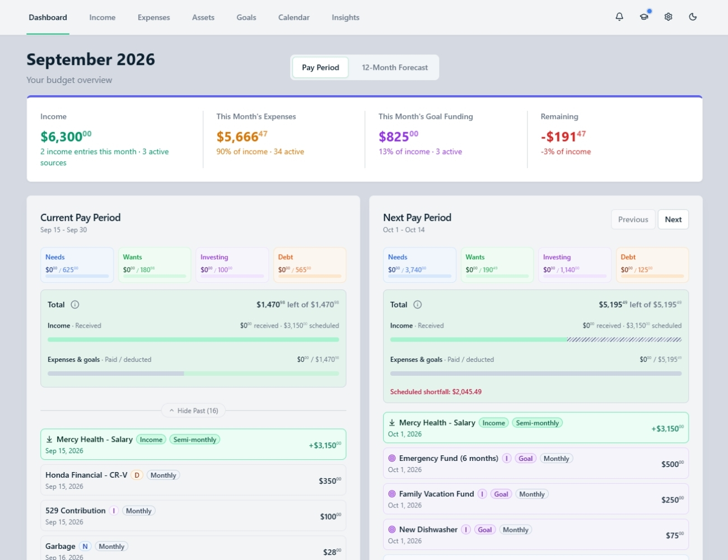Click the target icon beside New Dishwasher
The width and height of the screenshot is (728, 560).
pos(392,529)
